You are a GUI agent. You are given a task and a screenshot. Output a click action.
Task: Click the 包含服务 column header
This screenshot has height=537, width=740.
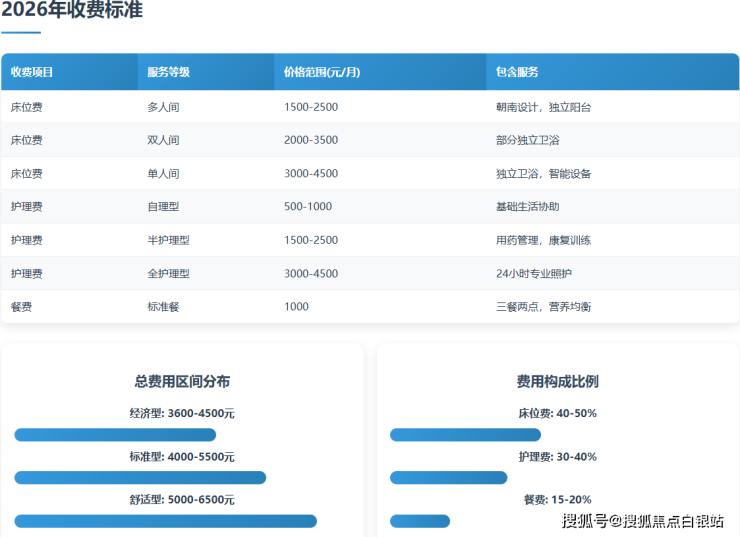(517, 72)
